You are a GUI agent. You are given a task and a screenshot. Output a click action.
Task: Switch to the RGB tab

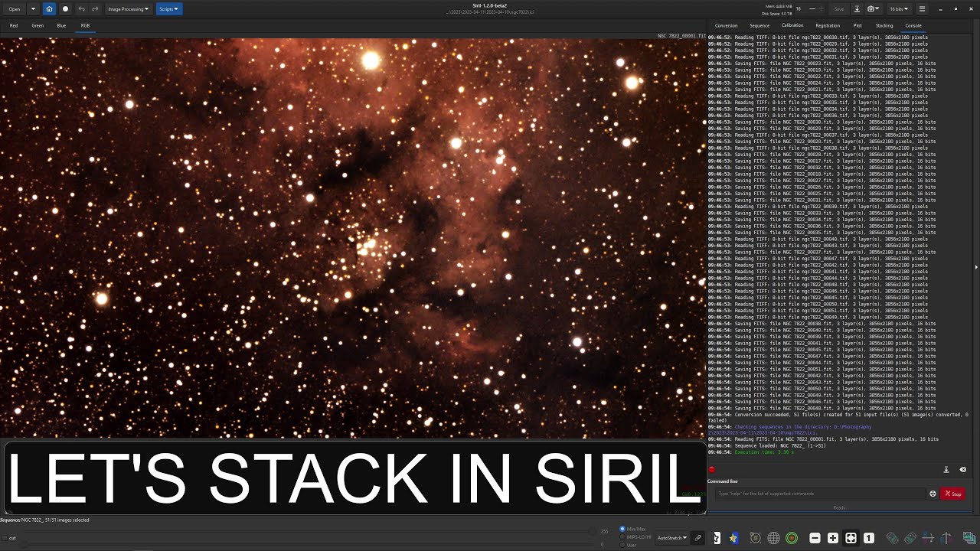click(85, 25)
